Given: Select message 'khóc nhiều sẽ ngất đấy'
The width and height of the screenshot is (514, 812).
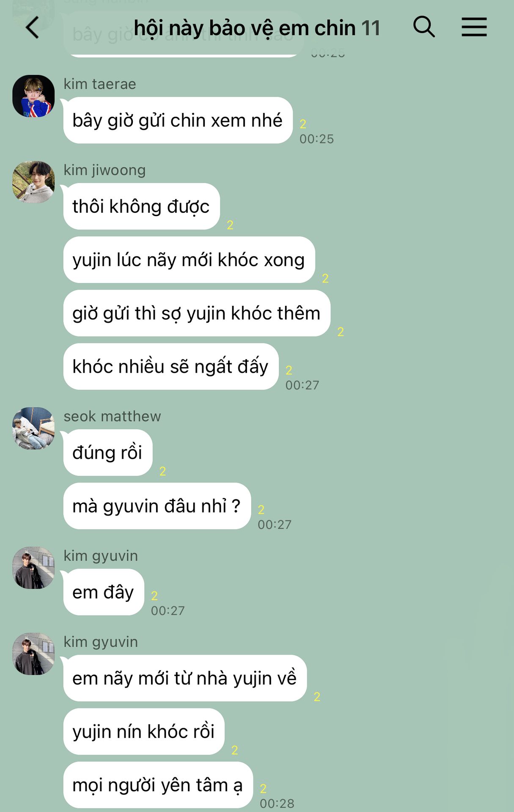Looking at the screenshot, I should tap(171, 366).
